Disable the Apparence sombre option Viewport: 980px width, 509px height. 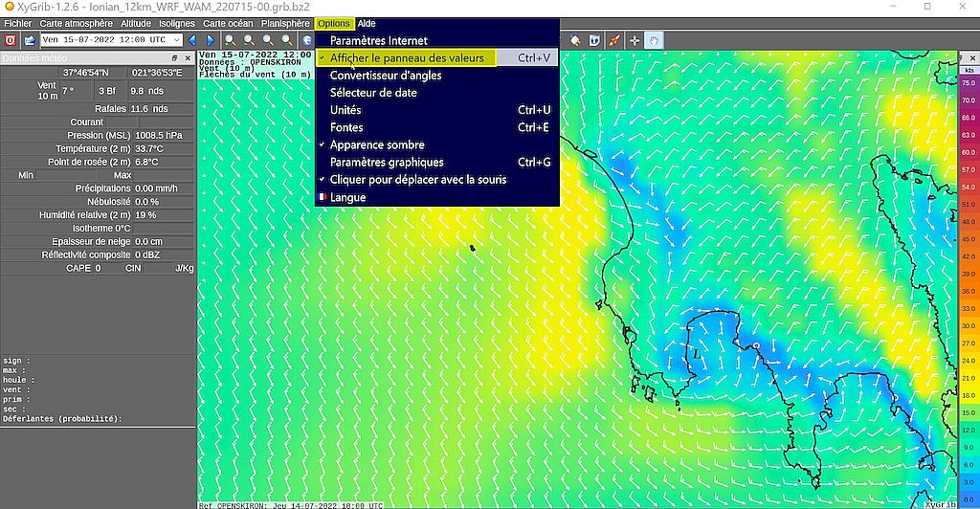pyautogui.click(x=377, y=144)
